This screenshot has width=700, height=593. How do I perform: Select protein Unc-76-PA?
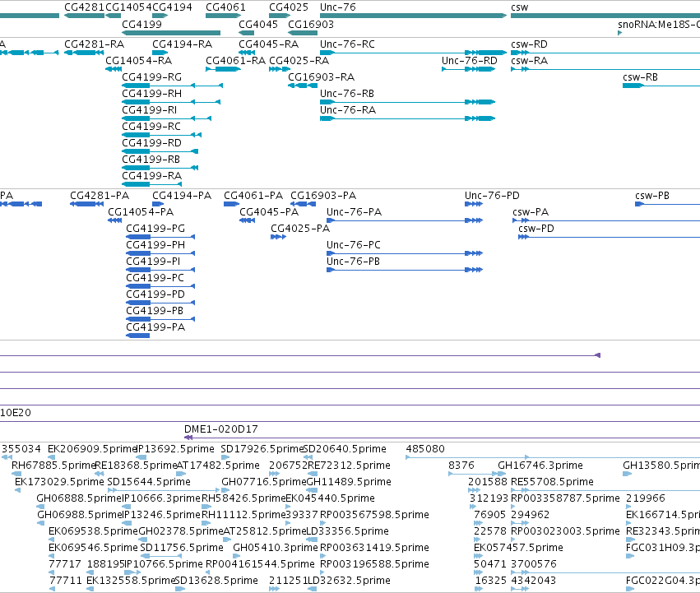pyautogui.click(x=405, y=220)
